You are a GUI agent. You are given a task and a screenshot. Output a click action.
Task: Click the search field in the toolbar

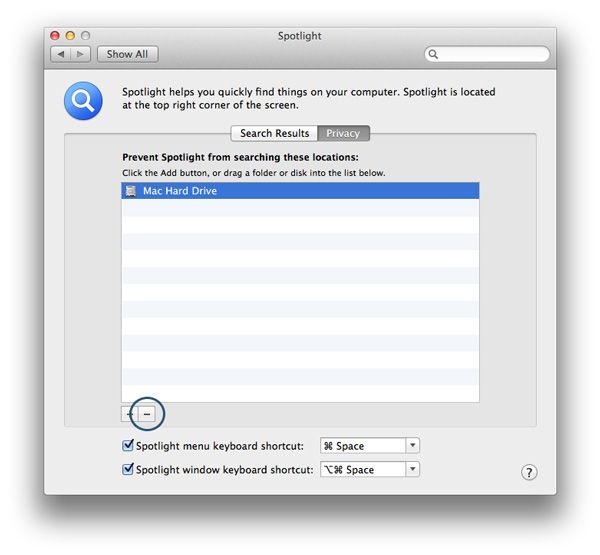coord(487,54)
